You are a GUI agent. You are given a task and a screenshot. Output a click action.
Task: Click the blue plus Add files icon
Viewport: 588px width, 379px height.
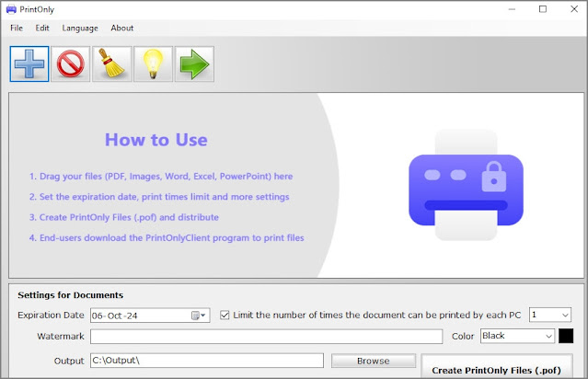click(x=29, y=63)
